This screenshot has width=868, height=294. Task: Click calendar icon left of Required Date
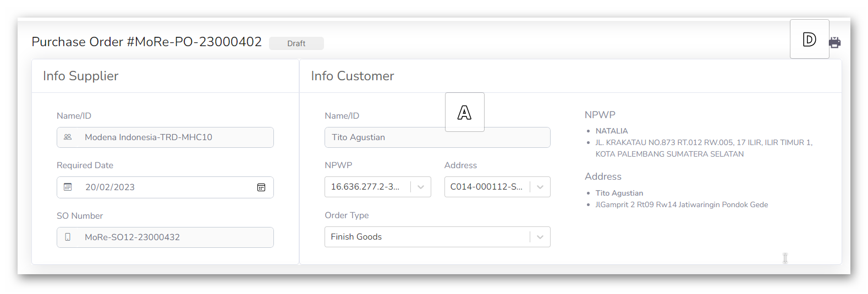coord(68,187)
